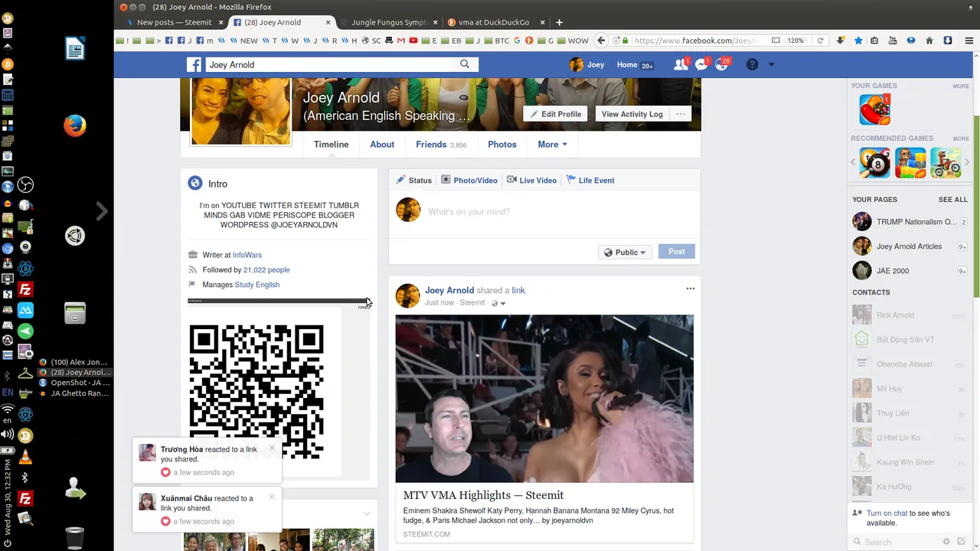Open the Messenger messages icon

pos(701,64)
